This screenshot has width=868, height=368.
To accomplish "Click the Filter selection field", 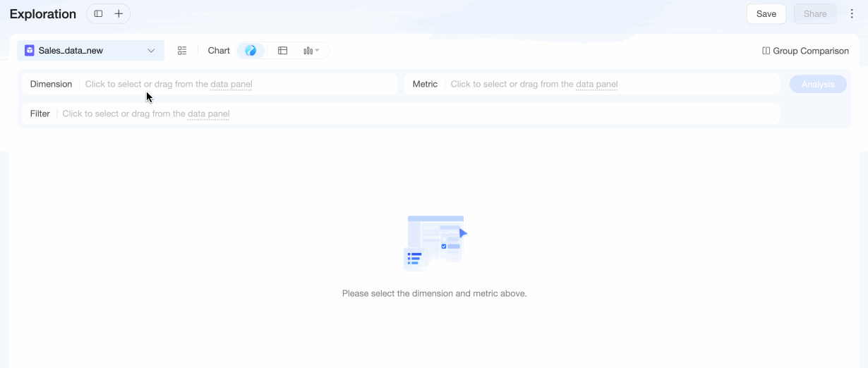I will [x=401, y=114].
